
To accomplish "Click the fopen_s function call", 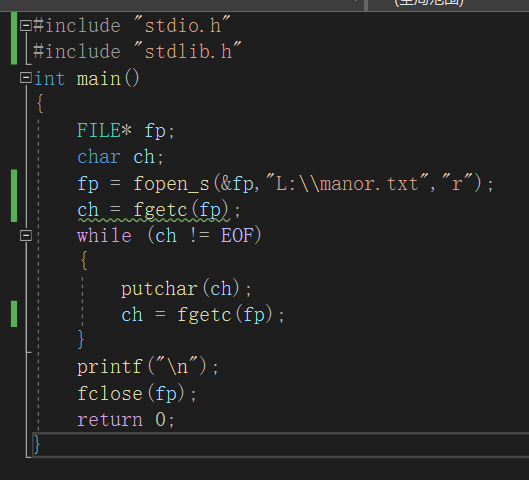I will coord(172,184).
